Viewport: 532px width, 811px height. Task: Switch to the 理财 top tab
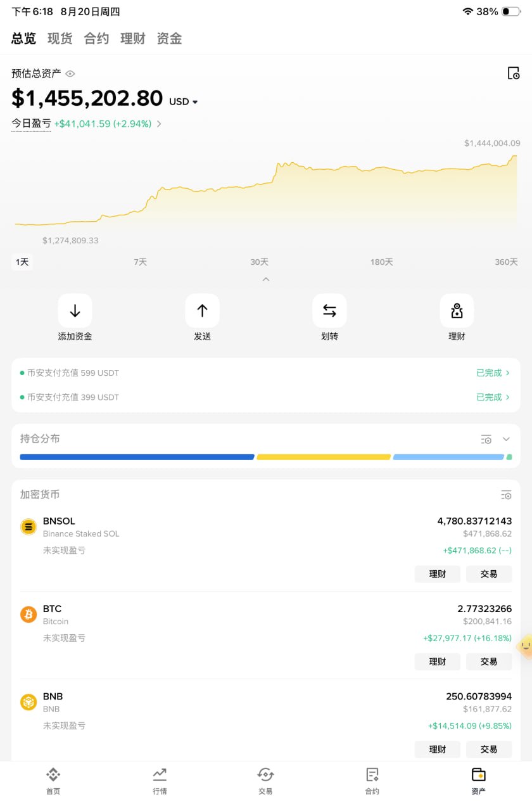click(x=133, y=39)
